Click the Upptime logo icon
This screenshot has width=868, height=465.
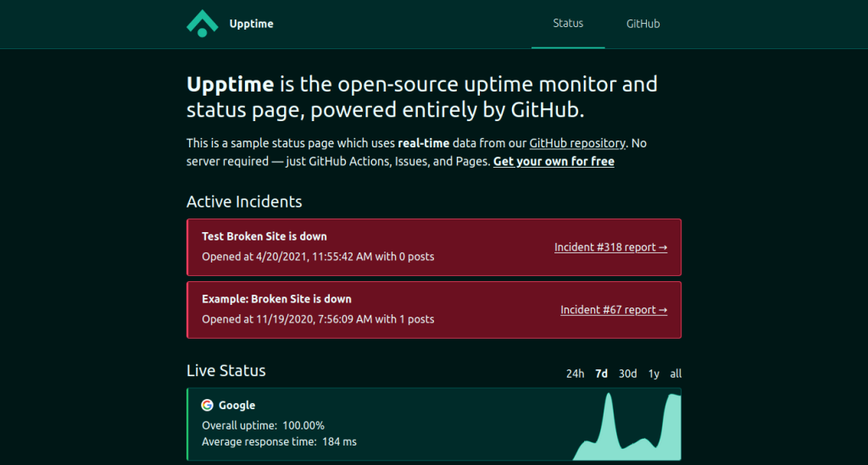[x=202, y=24]
